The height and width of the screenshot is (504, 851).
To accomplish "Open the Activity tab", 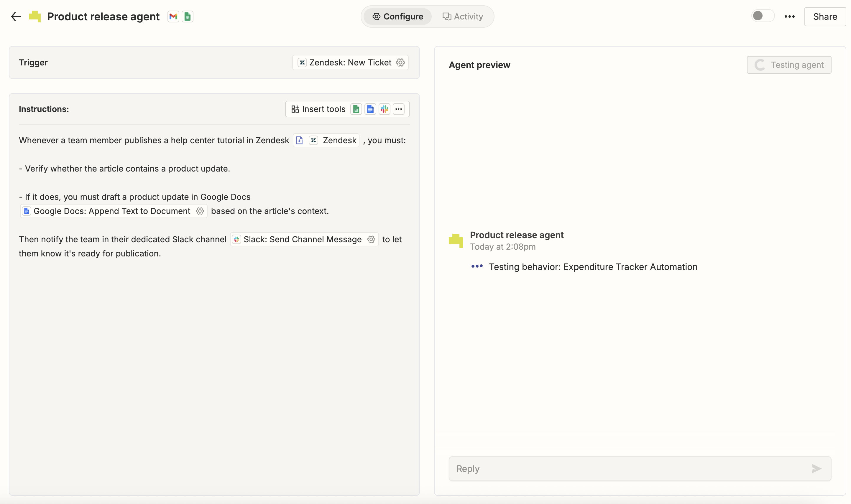I will pos(463,16).
